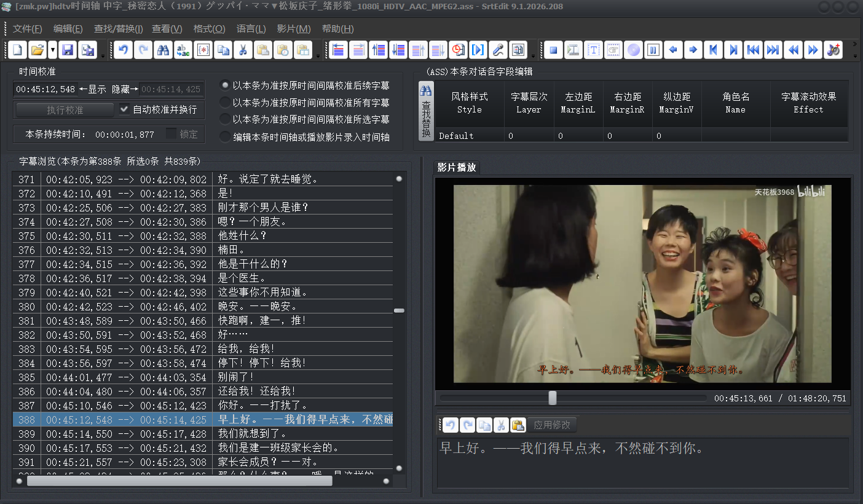Viewport: 863px width, 504px height.
Task: Open the replace (ab→ac) tool
Action: click(x=183, y=50)
